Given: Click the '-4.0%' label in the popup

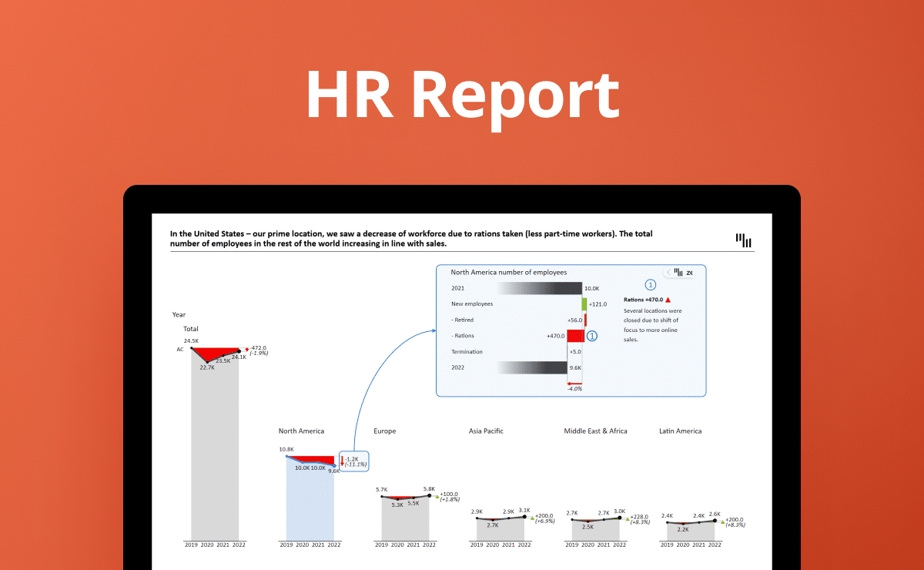Looking at the screenshot, I should pos(574,389).
